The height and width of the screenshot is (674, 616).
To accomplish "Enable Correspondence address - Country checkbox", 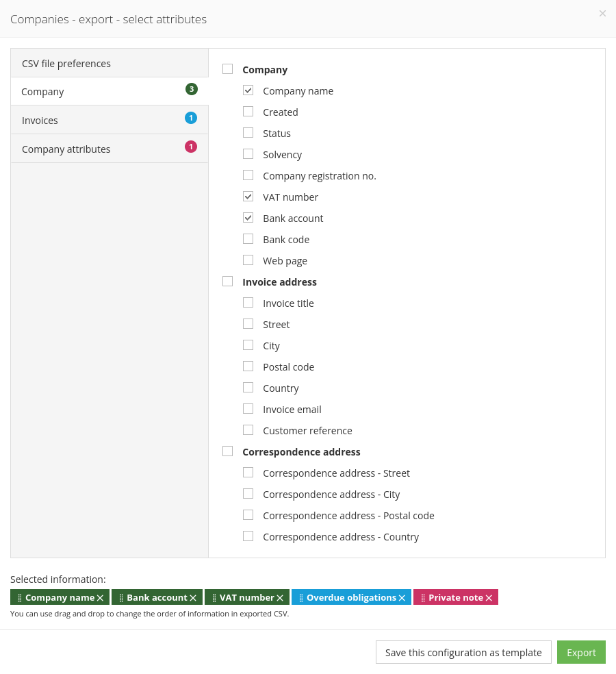I will [248, 536].
